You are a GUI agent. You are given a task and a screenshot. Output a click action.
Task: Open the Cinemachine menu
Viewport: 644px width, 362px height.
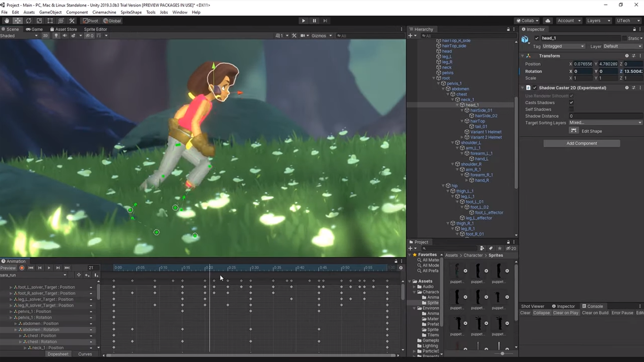(104, 12)
